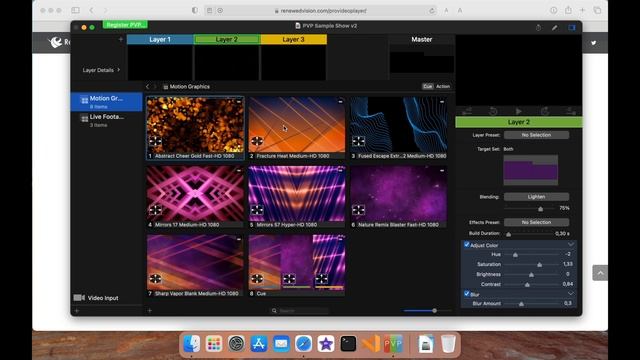The width and height of the screenshot is (640, 360).
Task: Click the scaling icon on Fracture Heat thumbnail
Action: pyautogui.click(x=257, y=141)
